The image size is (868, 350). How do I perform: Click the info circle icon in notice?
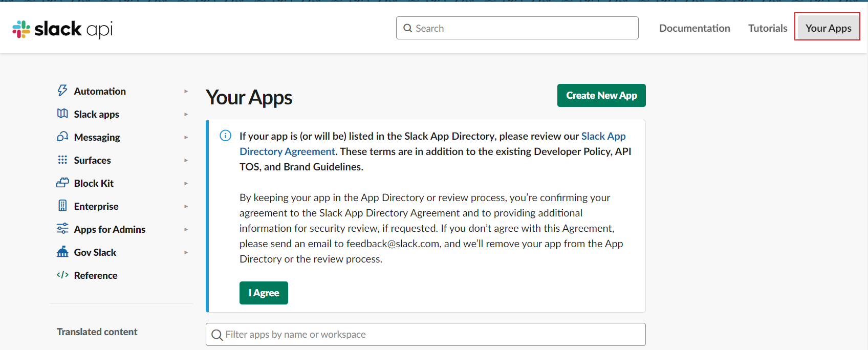click(x=225, y=136)
